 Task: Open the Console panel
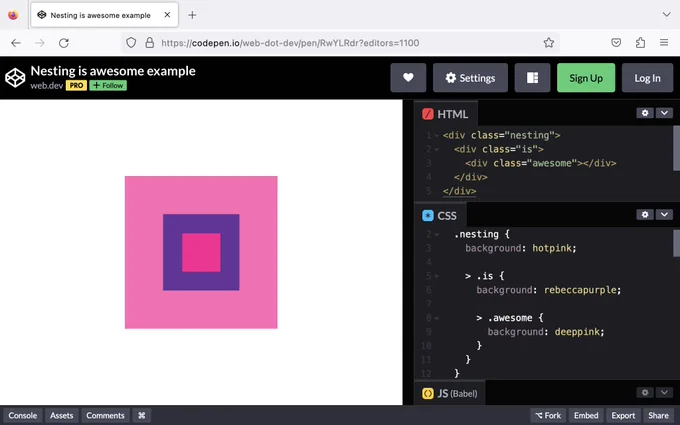[x=23, y=415]
